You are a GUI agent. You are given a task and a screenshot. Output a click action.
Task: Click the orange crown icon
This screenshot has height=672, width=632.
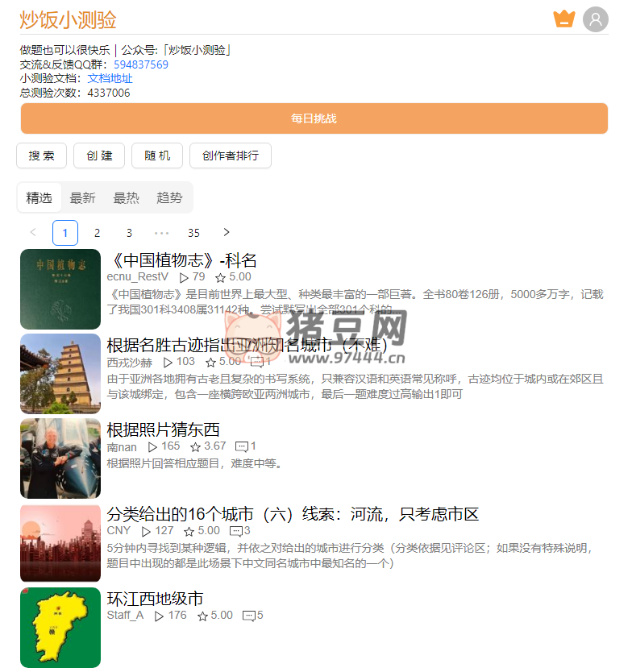click(x=563, y=19)
